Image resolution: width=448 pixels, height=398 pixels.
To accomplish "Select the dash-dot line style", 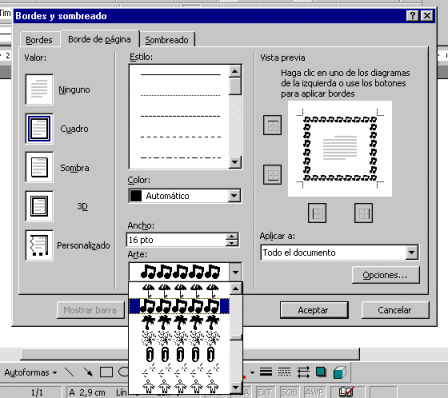I will pos(180,158).
